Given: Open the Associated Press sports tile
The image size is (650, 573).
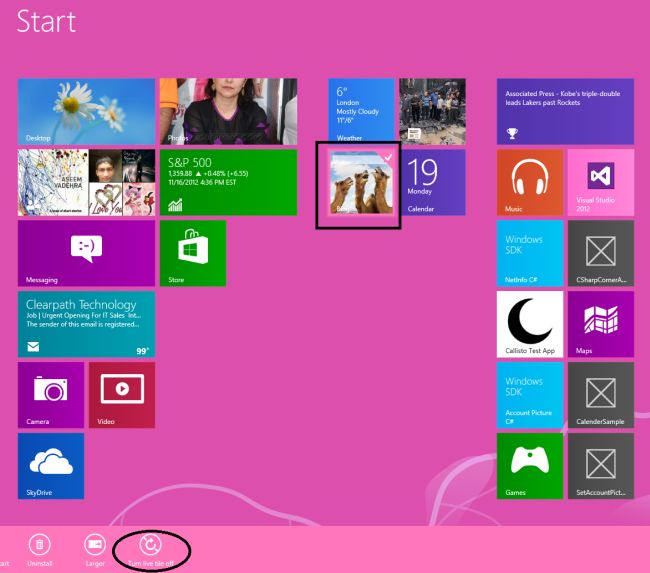Looking at the screenshot, I should [565, 111].
